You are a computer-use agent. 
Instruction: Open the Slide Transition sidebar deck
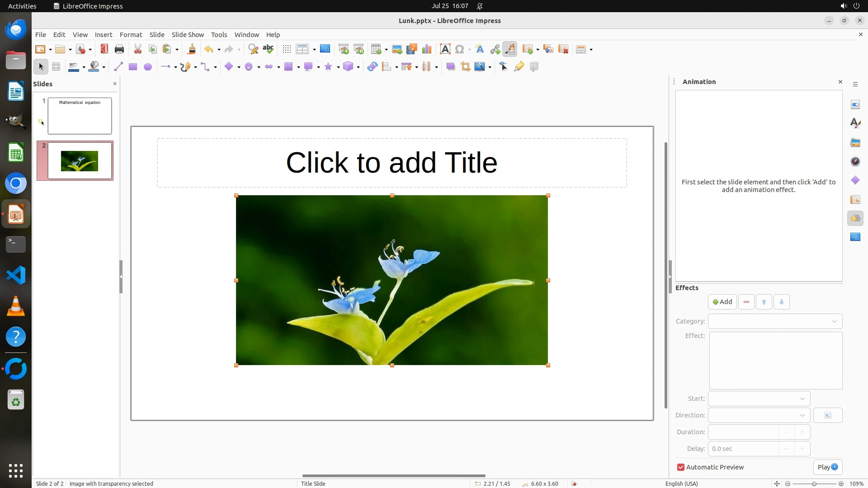tap(855, 199)
